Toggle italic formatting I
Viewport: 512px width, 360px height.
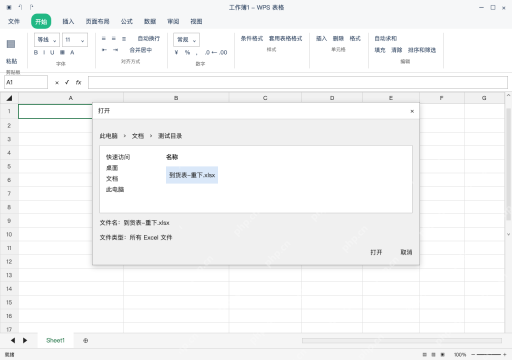(44, 52)
